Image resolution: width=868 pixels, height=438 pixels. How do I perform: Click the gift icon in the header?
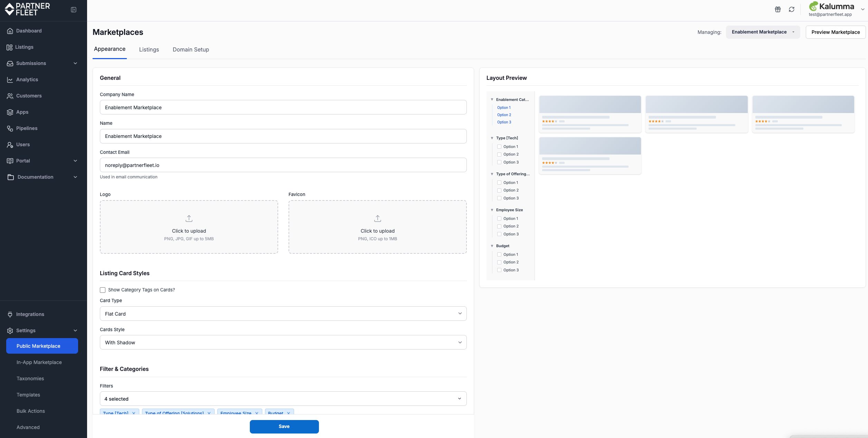(x=778, y=9)
